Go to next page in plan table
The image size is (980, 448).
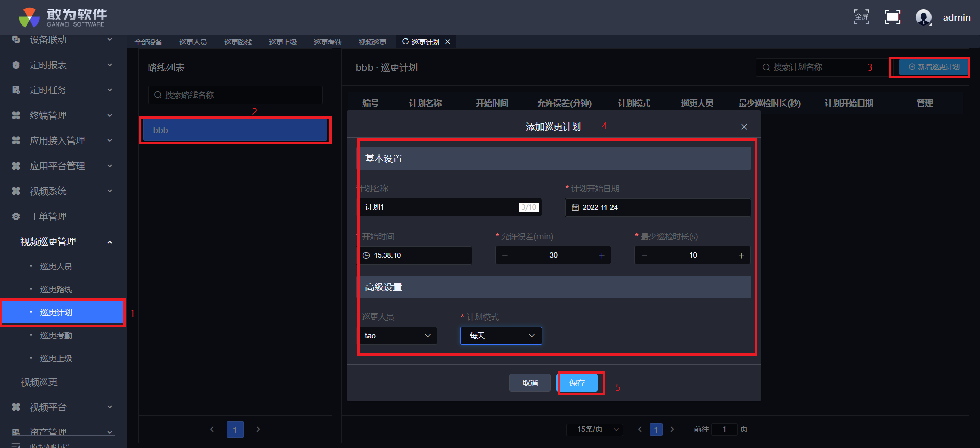[672, 429]
